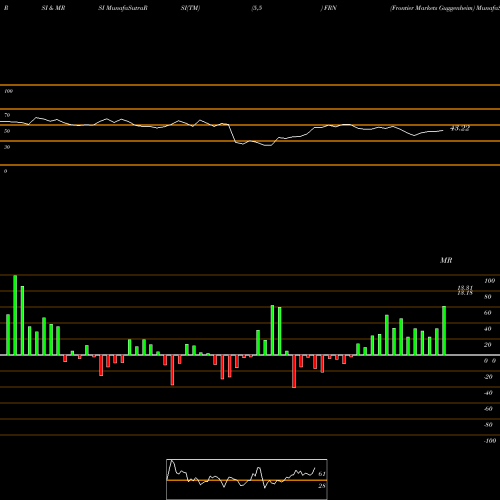Click the 'SI(TM)' header label
500x500 pixels.
pos(190,8)
